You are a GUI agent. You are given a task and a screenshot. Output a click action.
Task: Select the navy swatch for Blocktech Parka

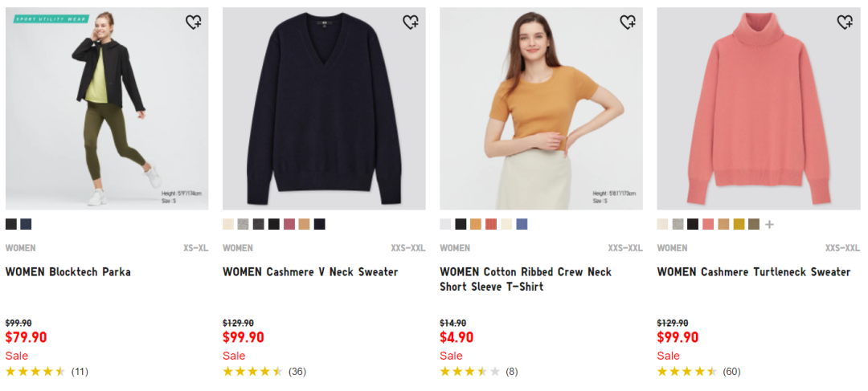pyautogui.click(x=26, y=224)
